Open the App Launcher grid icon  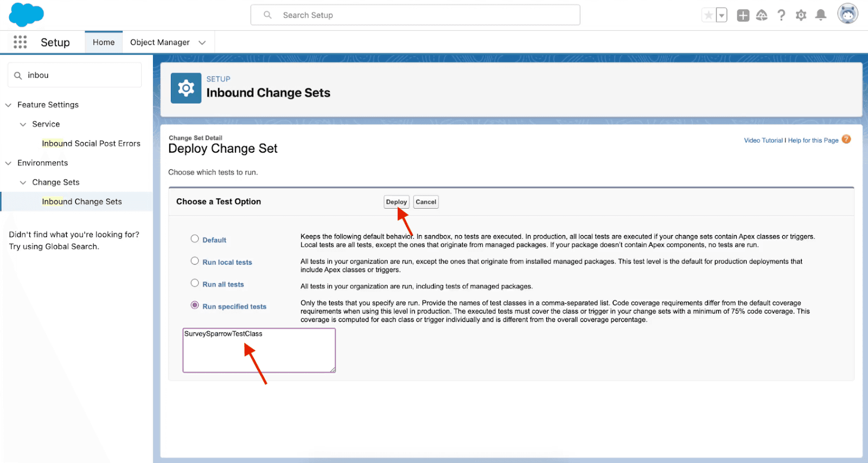tap(20, 42)
